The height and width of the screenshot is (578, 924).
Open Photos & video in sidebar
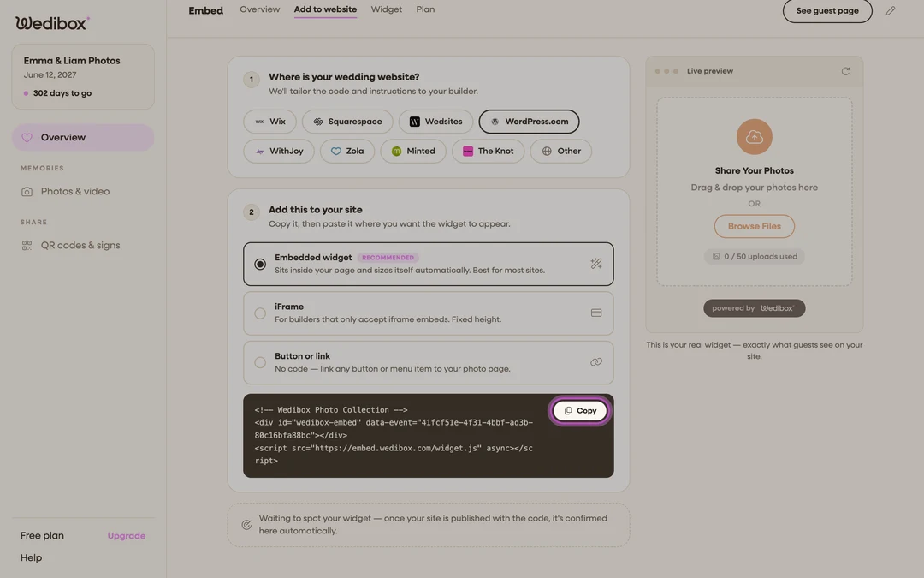83,192
